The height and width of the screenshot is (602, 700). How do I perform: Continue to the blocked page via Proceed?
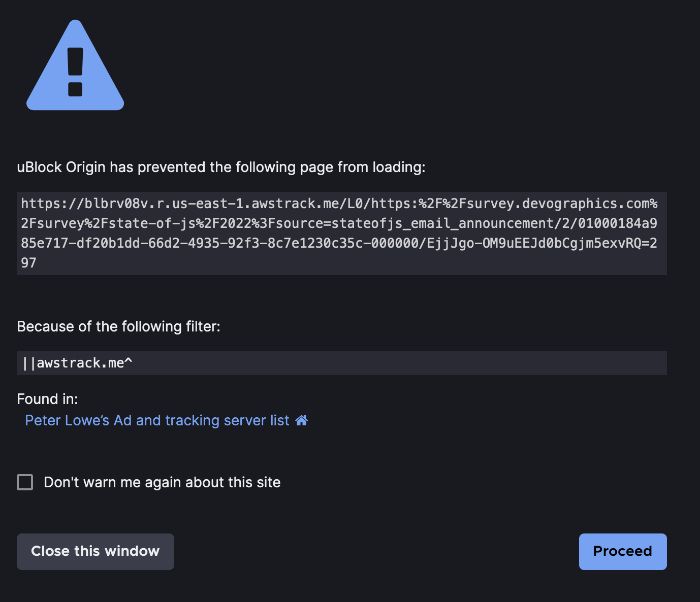(622, 551)
